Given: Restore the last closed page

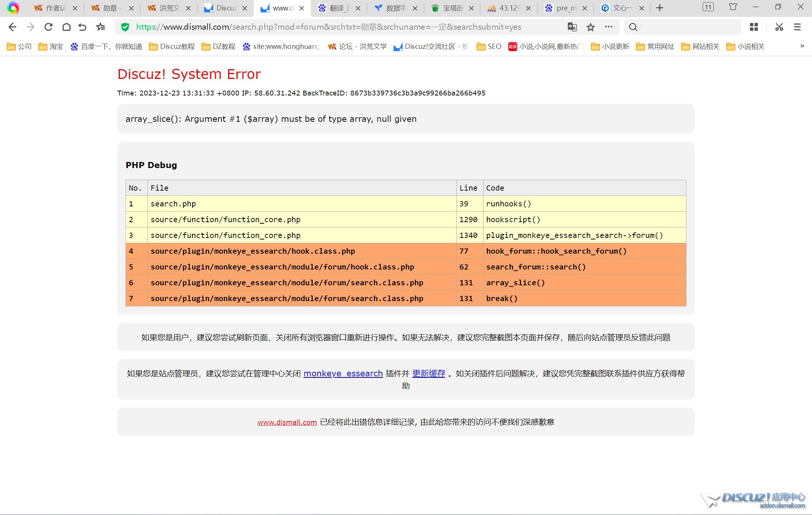Looking at the screenshot, I should pyautogui.click(x=82, y=27).
